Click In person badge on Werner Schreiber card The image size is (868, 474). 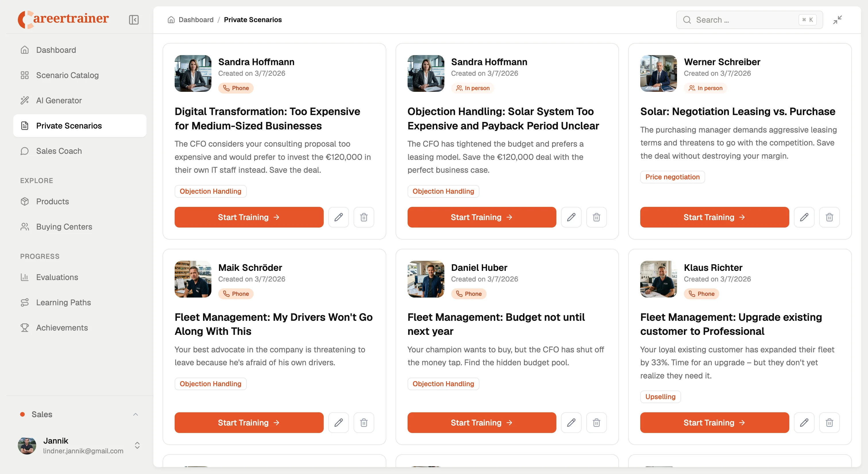tap(705, 88)
